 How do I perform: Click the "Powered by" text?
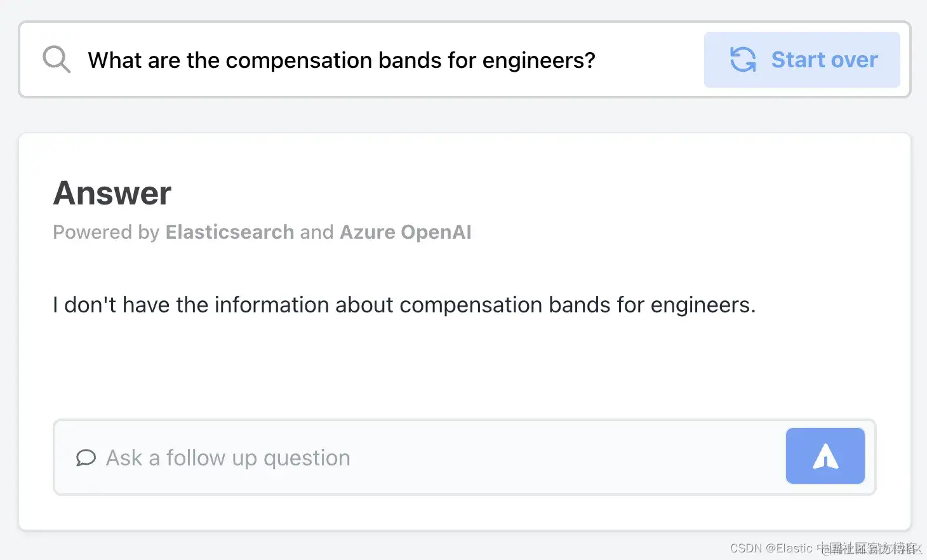click(106, 232)
